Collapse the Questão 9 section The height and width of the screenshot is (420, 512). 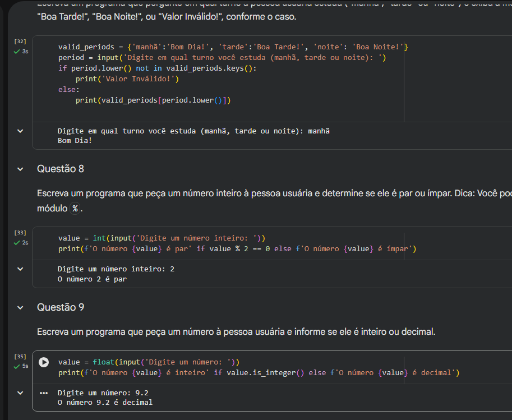[x=20, y=308]
